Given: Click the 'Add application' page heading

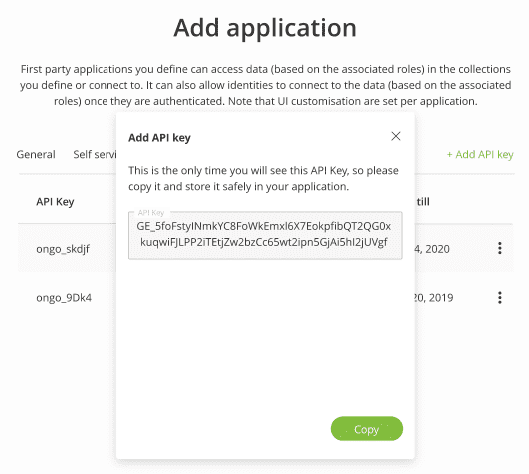Looking at the screenshot, I should pyautogui.click(x=265, y=28).
